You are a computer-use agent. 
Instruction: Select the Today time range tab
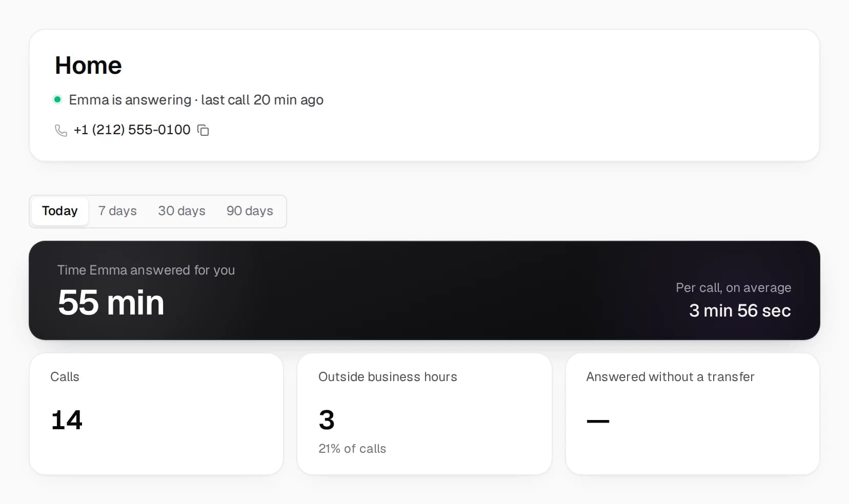(60, 211)
